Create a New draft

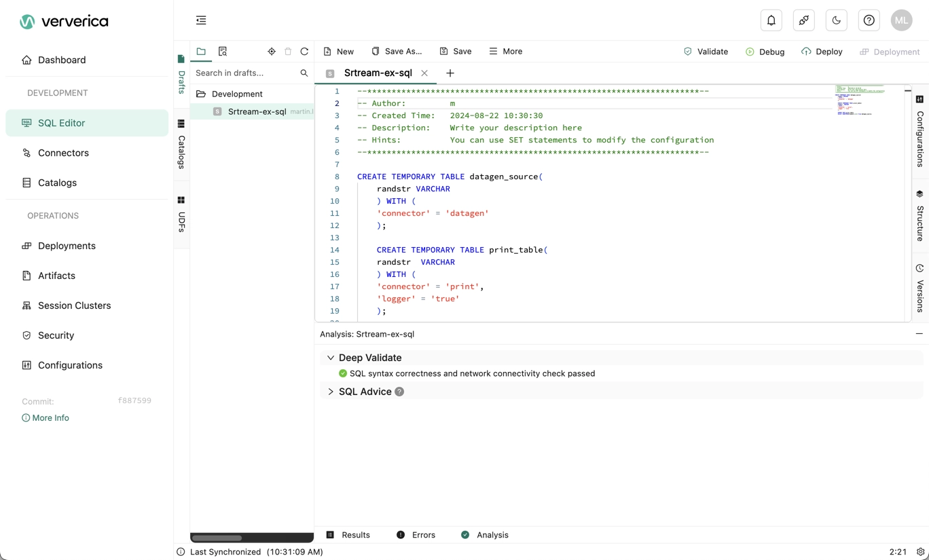pos(339,52)
